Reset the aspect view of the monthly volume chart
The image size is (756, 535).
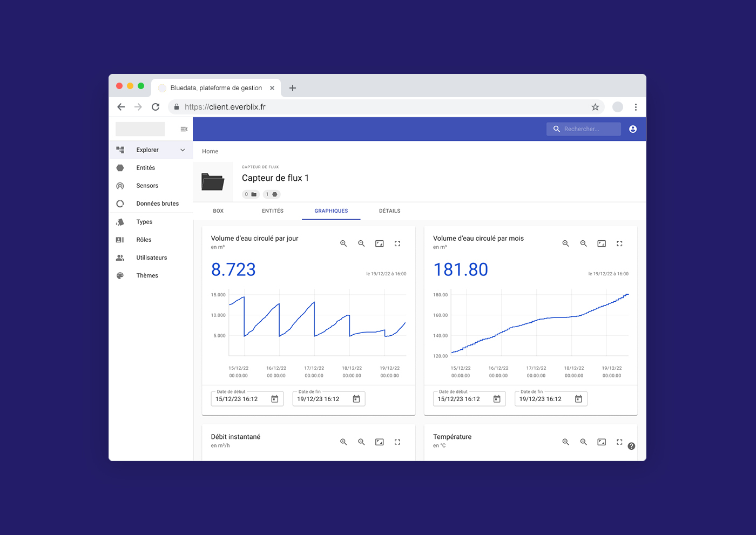(x=602, y=243)
